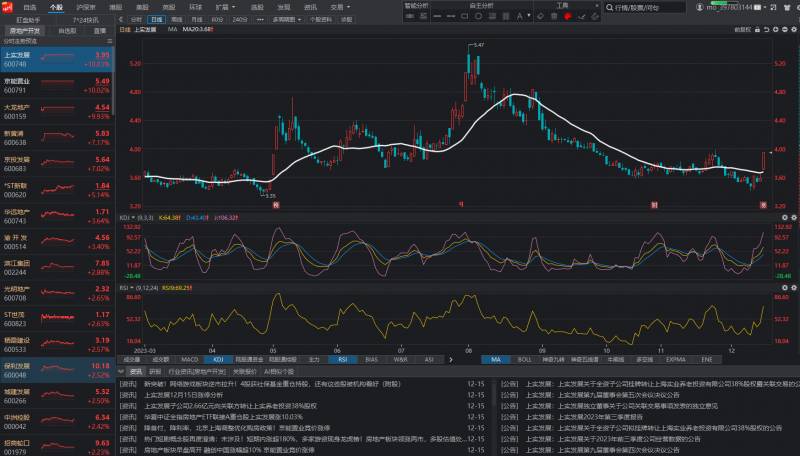This screenshot has width=800, height=456.
Task: Click the red app logo icon
Action: click(7, 8)
